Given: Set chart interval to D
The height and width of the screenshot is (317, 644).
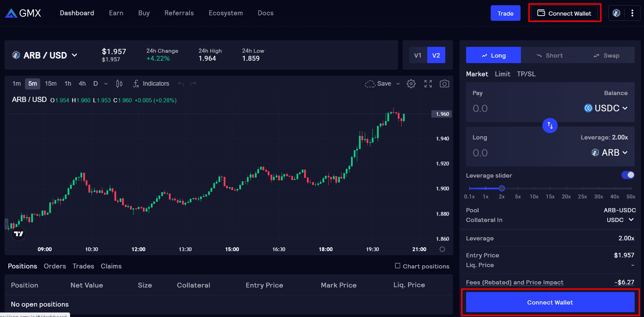Looking at the screenshot, I should click(x=96, y=84).
